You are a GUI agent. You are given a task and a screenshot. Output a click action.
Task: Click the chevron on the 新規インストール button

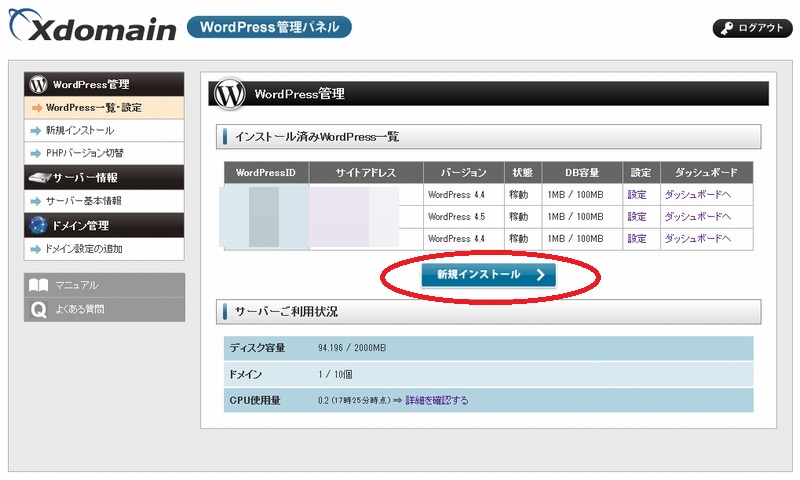[540, 275]
